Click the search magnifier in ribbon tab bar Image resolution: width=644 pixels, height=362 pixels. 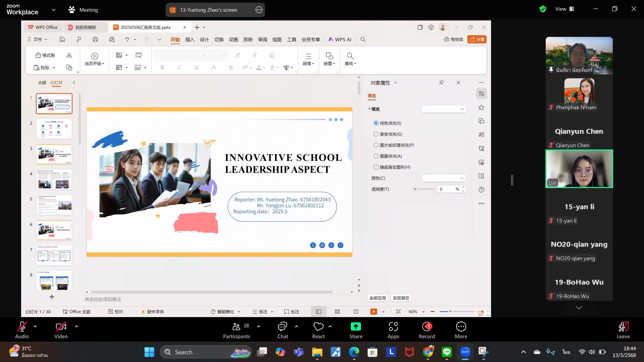point(363,40)
